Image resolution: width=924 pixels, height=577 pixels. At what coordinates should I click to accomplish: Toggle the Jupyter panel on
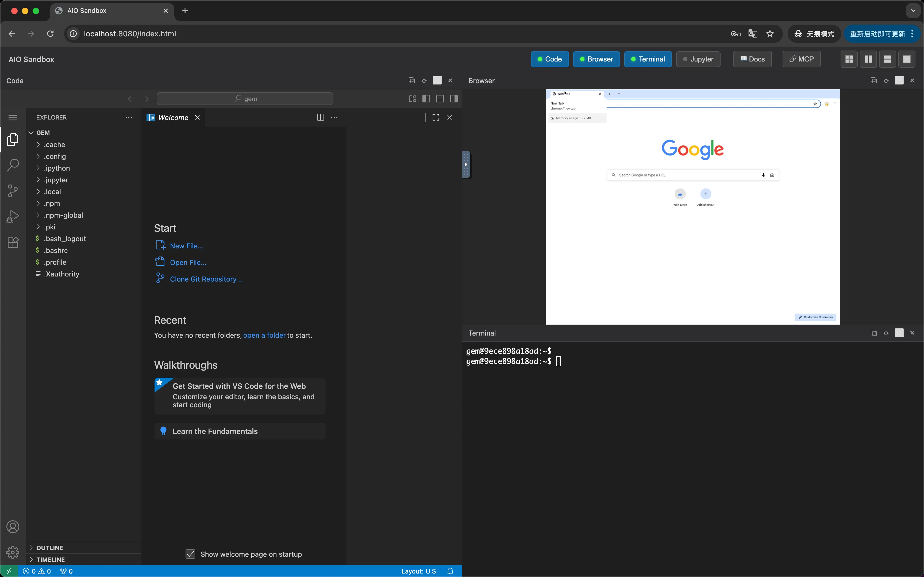pos(698,59)
